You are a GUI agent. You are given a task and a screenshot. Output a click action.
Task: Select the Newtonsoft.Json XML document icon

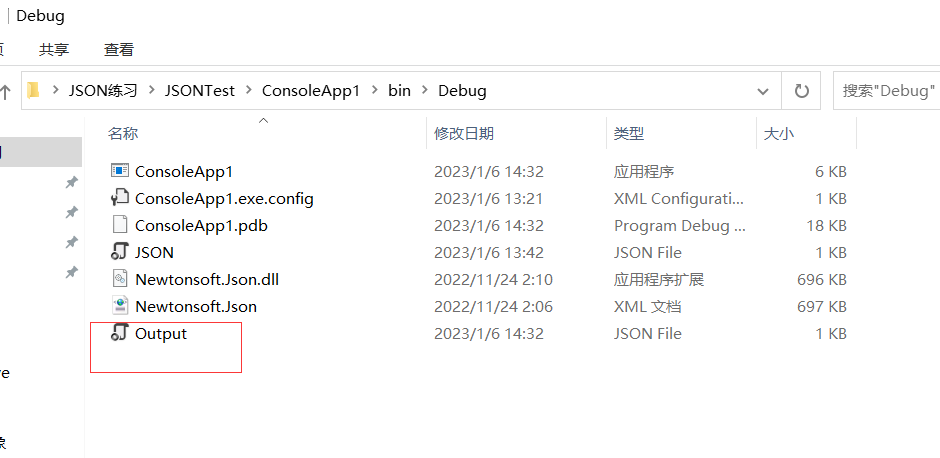[x=120, y=306]
